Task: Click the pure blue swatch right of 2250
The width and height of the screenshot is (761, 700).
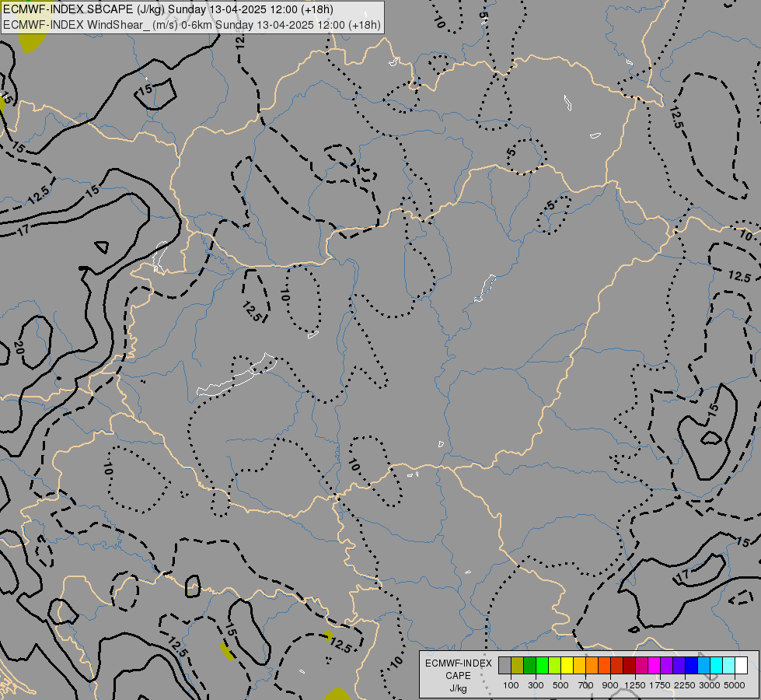Action: pyautogui.click(x=691, y=666)
